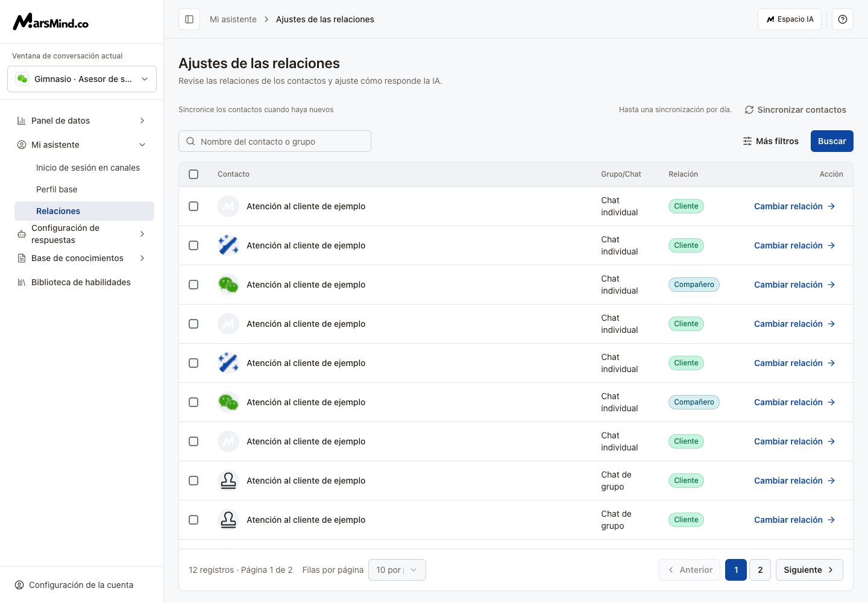Screen dimensions: 868x603
Task: Click the Relación column header
Action: click(683, 174)
